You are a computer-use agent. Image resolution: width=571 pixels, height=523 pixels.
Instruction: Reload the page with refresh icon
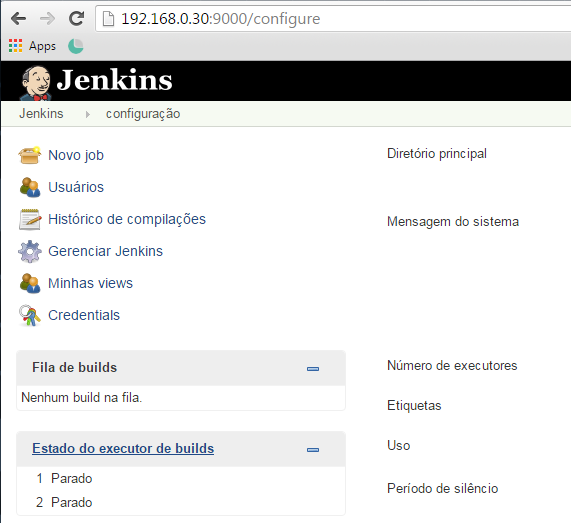76,18
